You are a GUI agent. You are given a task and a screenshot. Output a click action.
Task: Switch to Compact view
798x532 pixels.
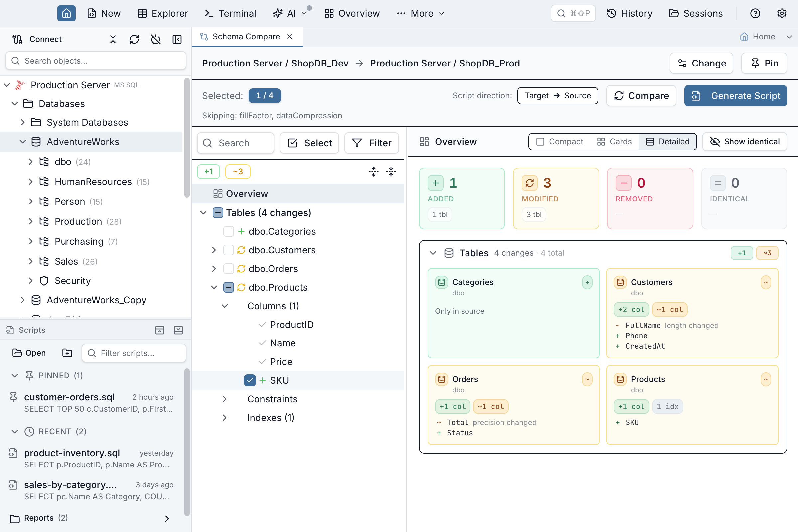point(560,142)
